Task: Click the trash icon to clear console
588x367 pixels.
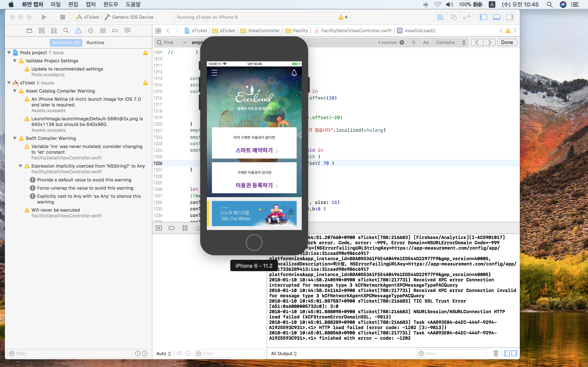Action: [x=496, y=353]
